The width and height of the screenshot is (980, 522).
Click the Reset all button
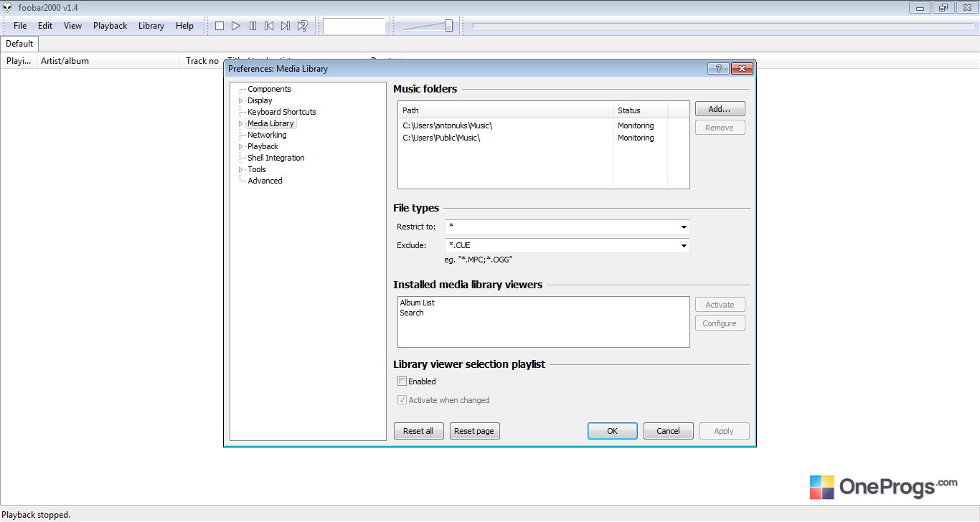[418, 431]
